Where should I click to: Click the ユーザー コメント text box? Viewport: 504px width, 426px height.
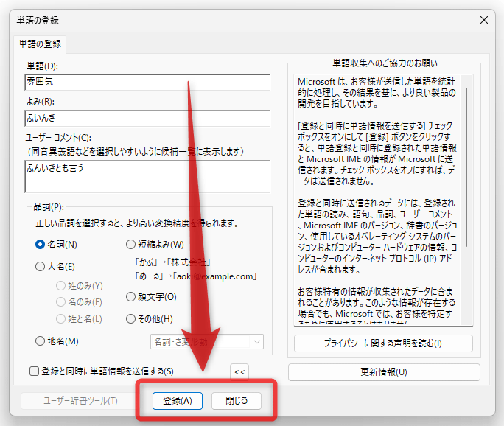[147, 176]
